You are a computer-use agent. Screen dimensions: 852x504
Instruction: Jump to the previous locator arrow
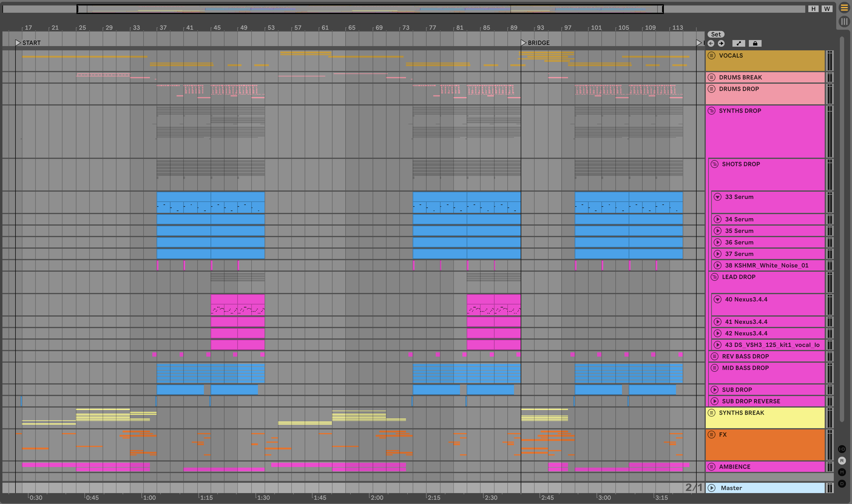click(711, 43)
